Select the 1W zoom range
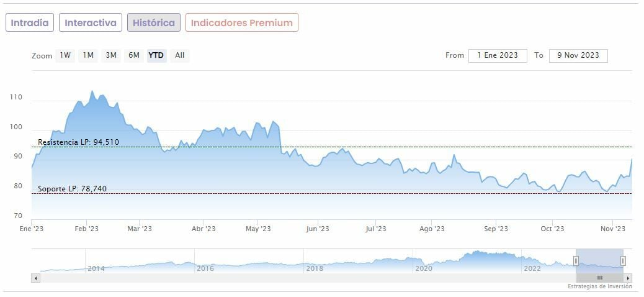 [65, 55]
